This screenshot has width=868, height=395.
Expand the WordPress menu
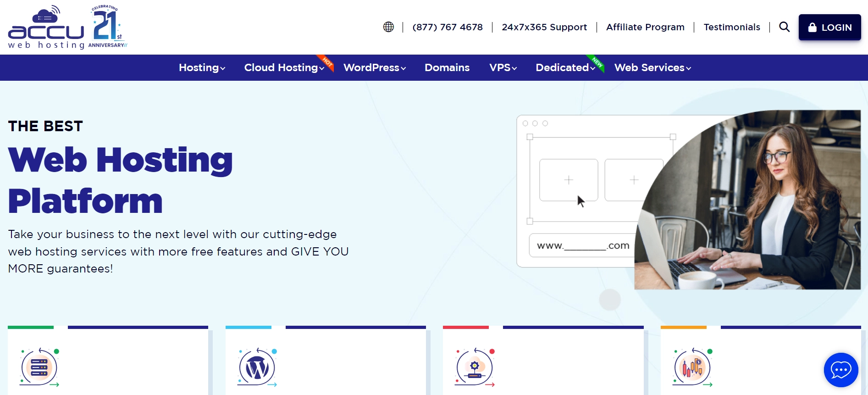pyautogui.click(x=375, y=67)
